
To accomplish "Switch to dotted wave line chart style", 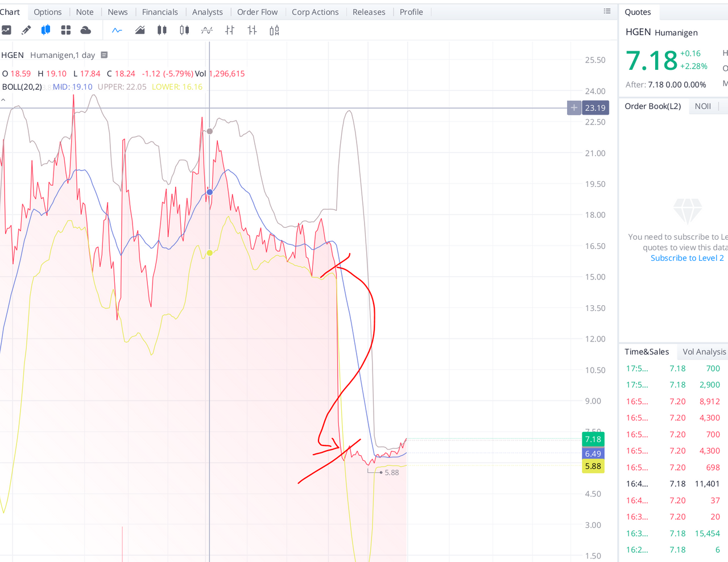I will [207, 30].
